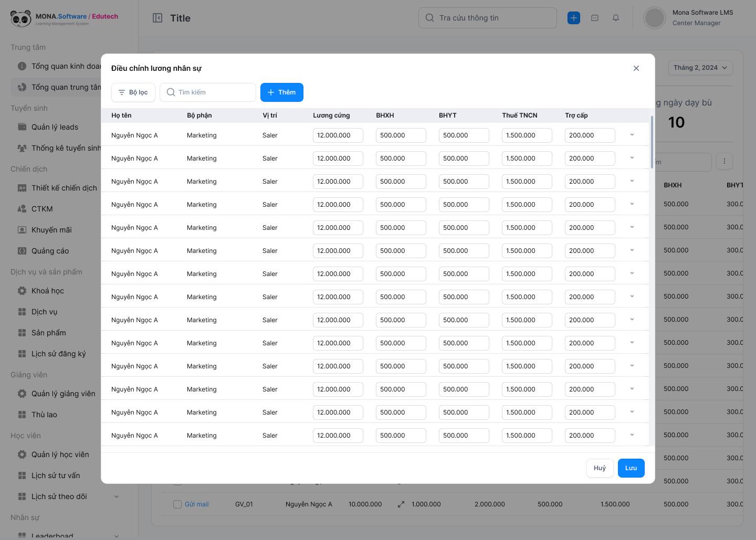Click the 2.000.000 cell in GV_01 row
The image size is (756, 540).
pos(490,504)
